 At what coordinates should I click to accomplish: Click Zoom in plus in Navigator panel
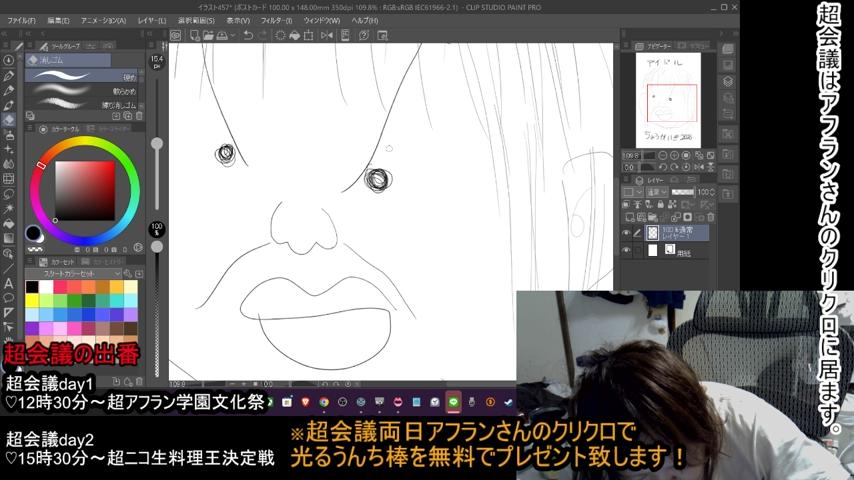click(x=674, y=156)
